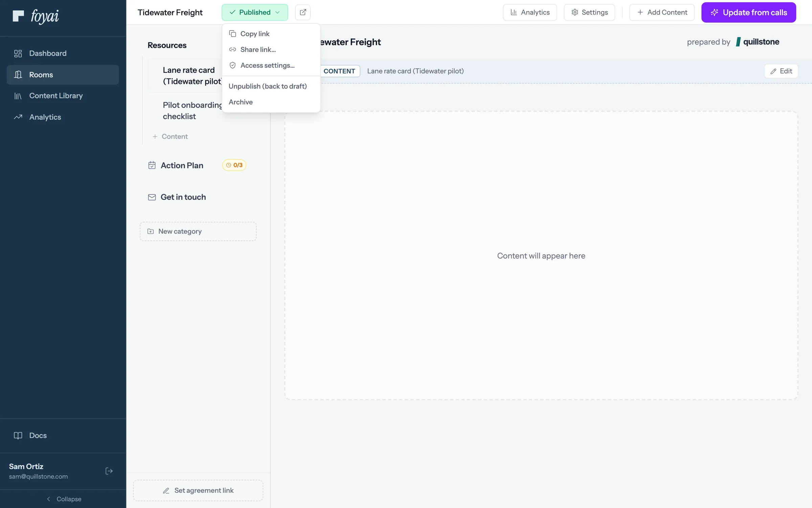
Task: Edit the Lane rate card content
Action: (781, 71)
